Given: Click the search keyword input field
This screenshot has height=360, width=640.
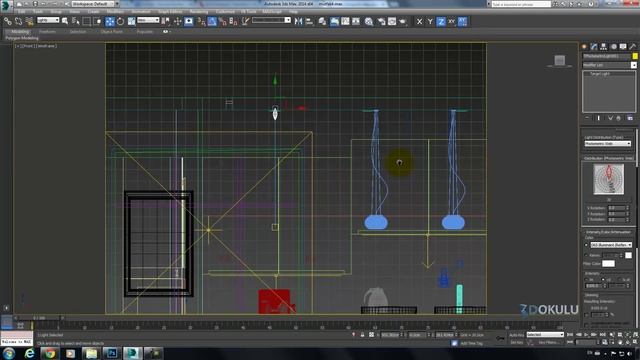Looking at the screenshot, I should [x=521, y=4].
